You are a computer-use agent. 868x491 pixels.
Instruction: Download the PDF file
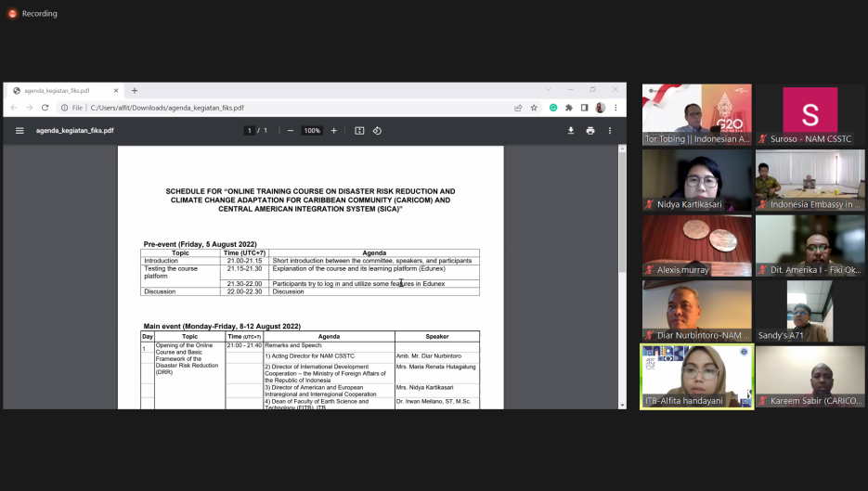[x=571, y=131]
